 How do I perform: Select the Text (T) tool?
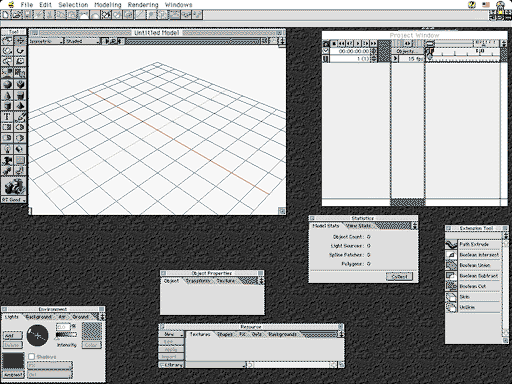(x=7, y=117)
